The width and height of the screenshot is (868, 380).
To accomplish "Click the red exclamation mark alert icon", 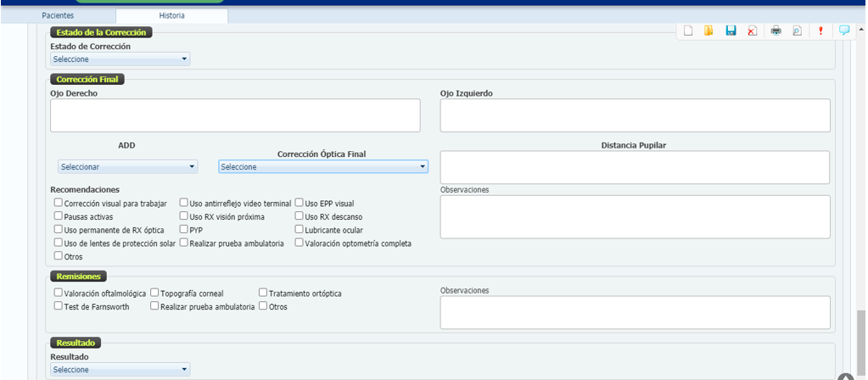I will click(820, 31).
